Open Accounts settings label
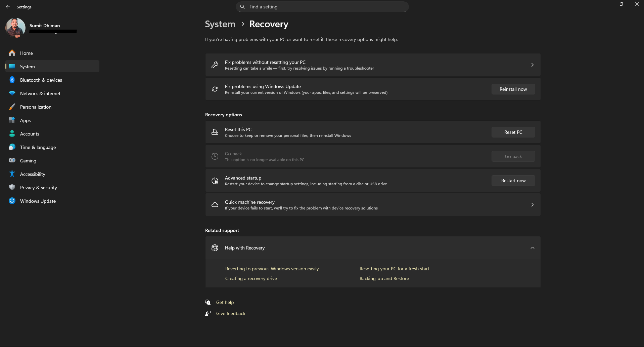The image size is (644, 347). 30,134
